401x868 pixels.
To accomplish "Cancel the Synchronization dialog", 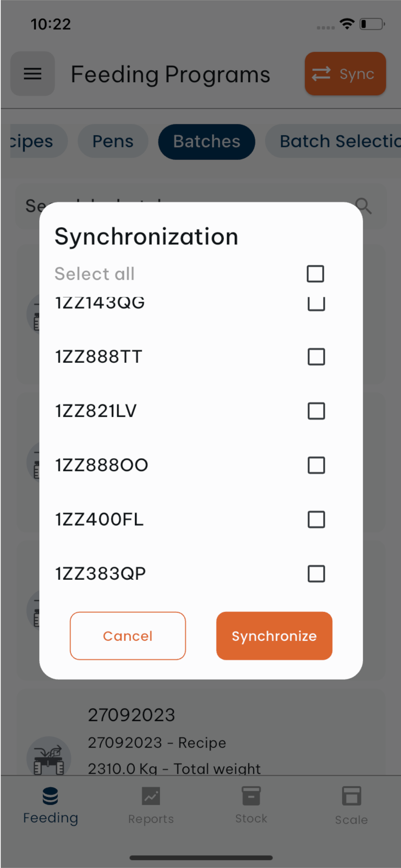I will [x=128, y=636].
